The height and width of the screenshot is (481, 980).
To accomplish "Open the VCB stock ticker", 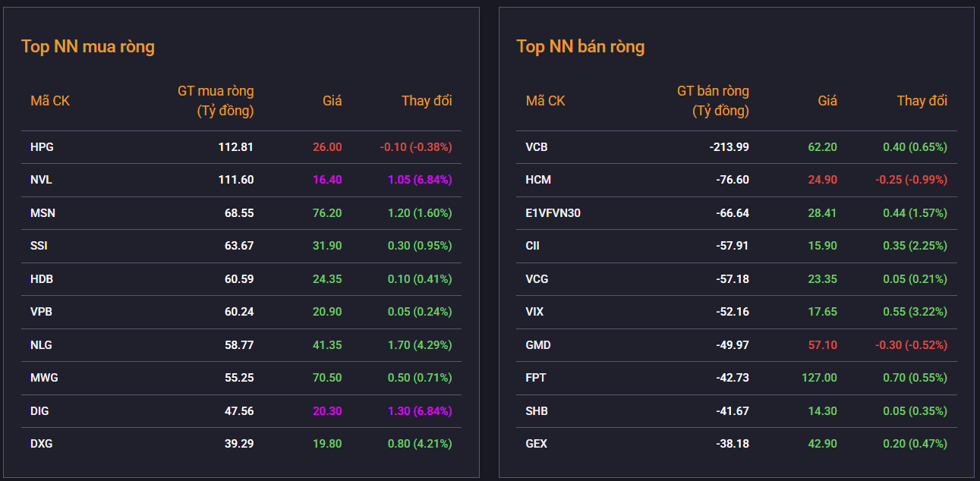I will 537,147.
